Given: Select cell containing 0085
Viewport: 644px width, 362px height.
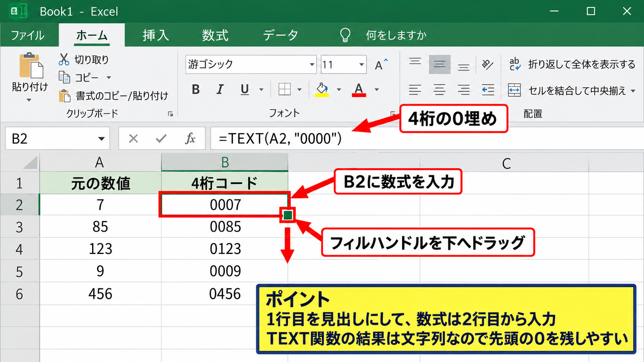Looking at the screenshot, I should pyautogui.click(x=225, y=227).
